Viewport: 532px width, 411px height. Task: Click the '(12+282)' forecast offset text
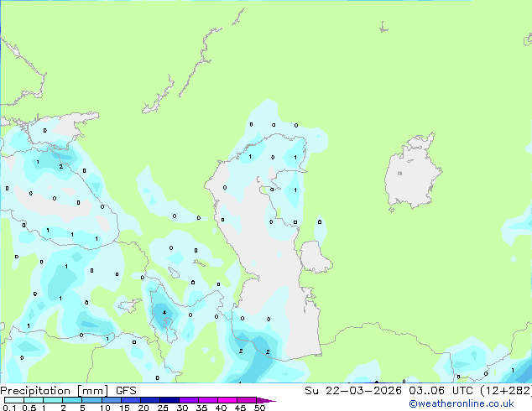[506, 391]
